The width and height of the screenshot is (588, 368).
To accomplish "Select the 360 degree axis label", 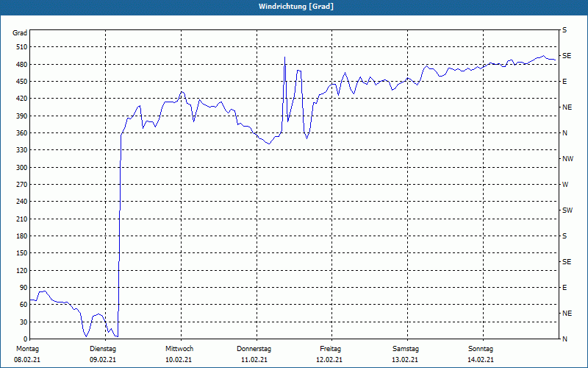I will [22, 133].
